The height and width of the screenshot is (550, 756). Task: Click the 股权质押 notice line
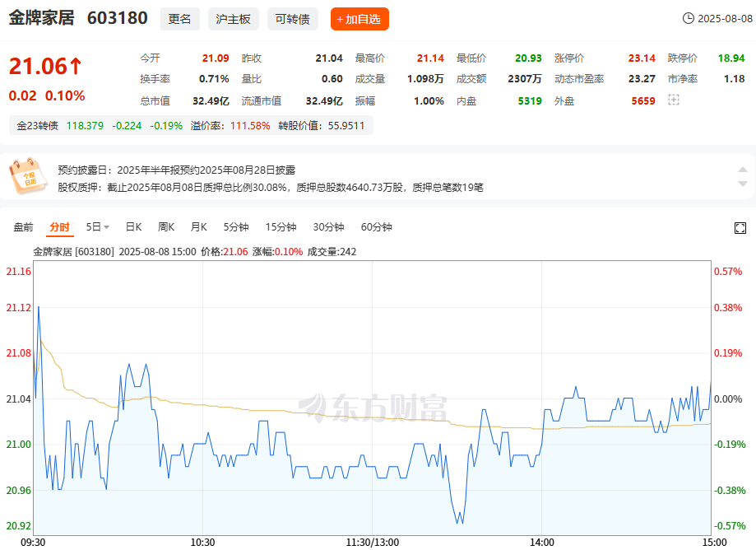[x=271, y=187]
